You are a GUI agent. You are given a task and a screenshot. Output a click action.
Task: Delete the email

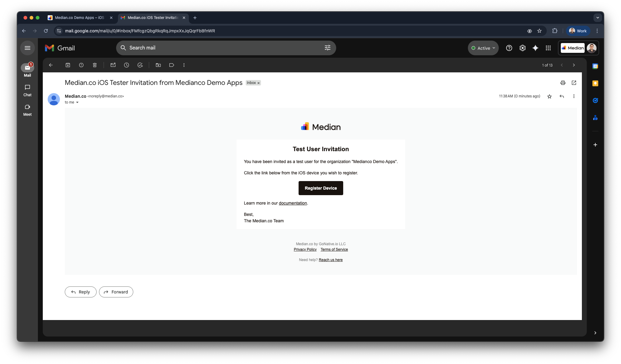[95, 65]
